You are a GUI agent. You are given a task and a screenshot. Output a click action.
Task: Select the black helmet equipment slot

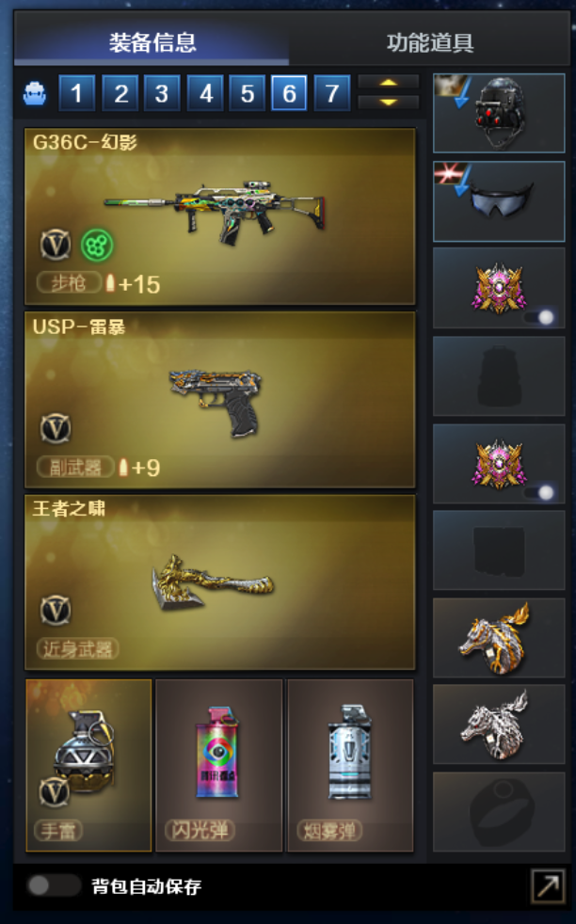(x=499, y=113)
